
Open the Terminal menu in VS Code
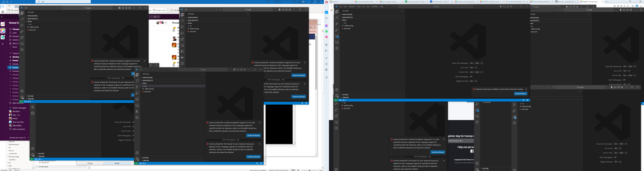375,6
